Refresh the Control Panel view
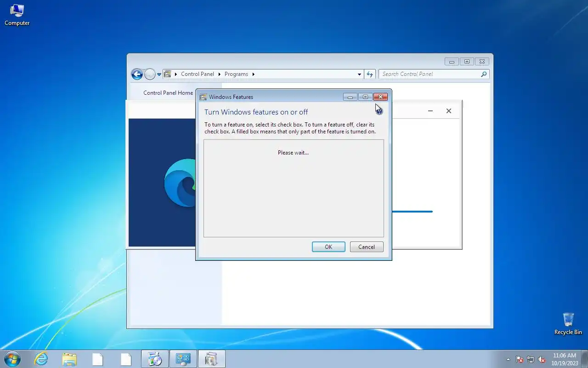The height and width of the screenshot is (368, 588). [370, 74]
